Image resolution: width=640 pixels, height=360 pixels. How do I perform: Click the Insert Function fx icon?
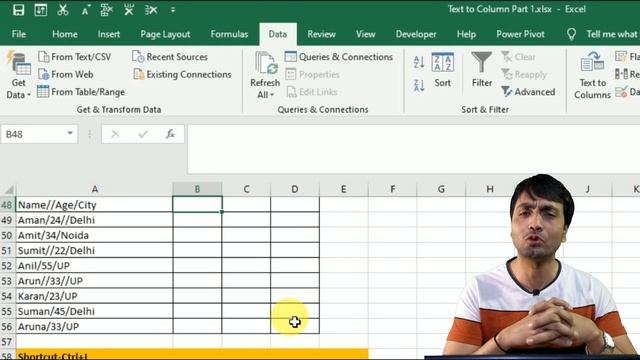[170, 134]
